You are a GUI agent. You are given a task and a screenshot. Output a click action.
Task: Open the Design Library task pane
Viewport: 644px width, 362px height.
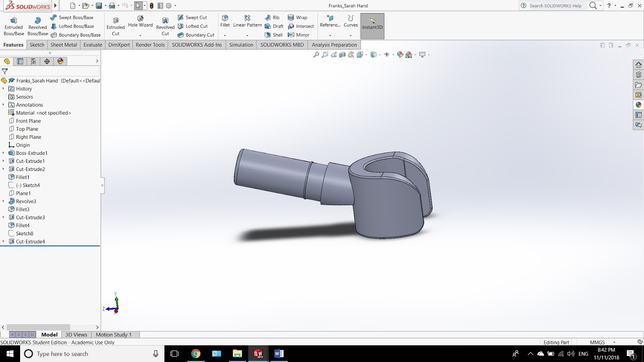tap(638, 75)
